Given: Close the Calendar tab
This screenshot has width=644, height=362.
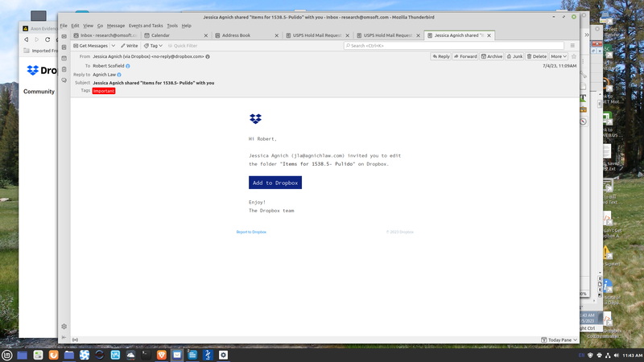Looking at the screenshot, I should click(206, 35).
